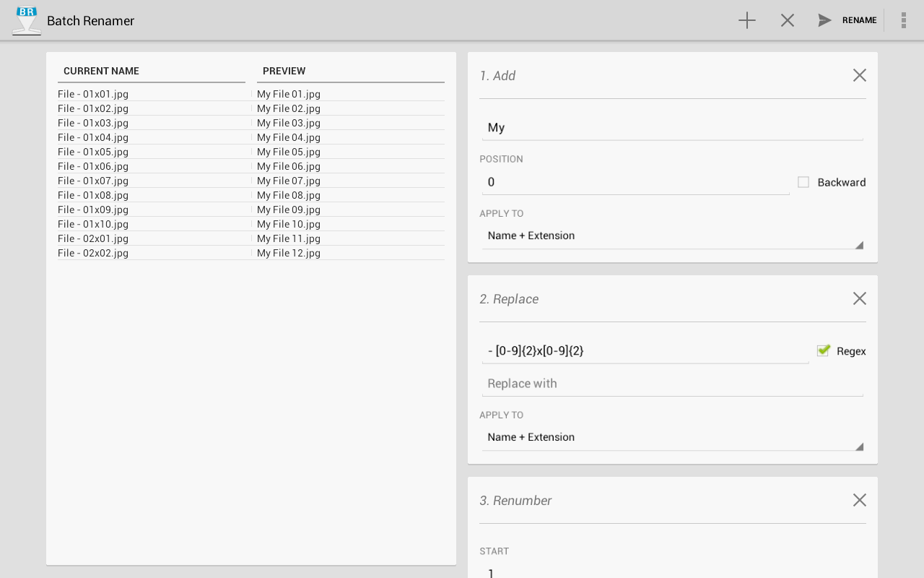Image resolution: width=924 pixels, height=578 pixels.
Task: Click preview name 'My File 10.jpg'
Action: point(289,224)
